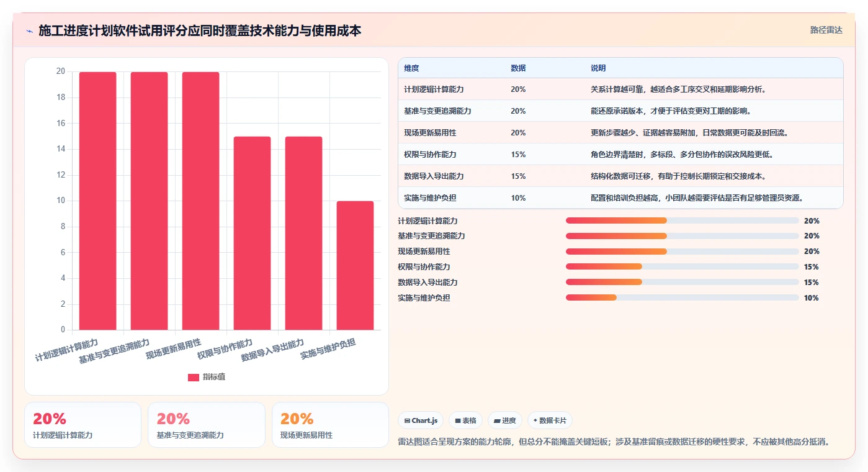Click the 计划逻辑计算能力 progress bar
The image size is (868, 472).
click(682, 220)
